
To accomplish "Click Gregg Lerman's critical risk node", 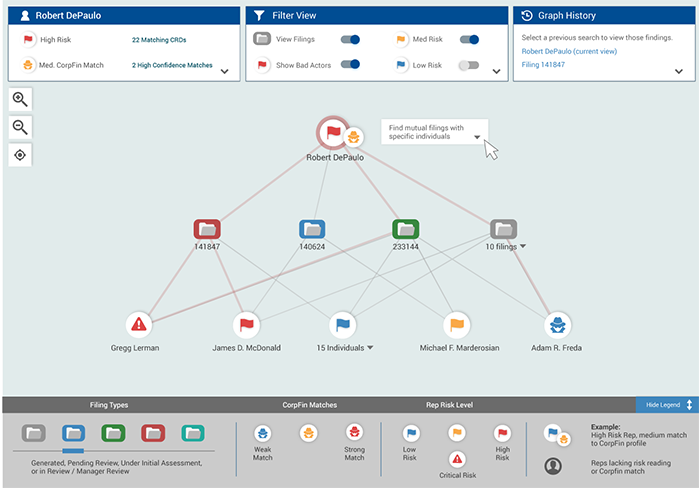I will [140, 324].
